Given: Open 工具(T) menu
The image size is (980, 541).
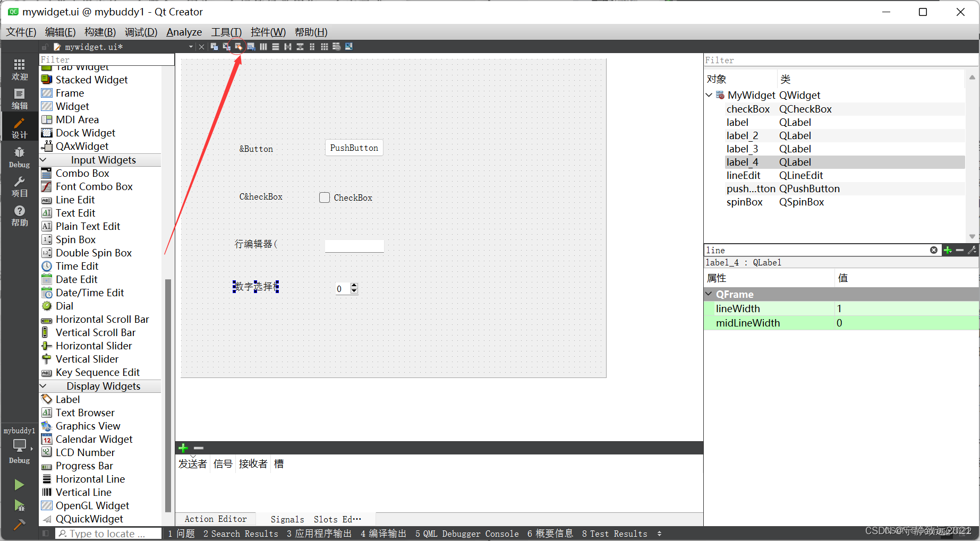Looking at the screenshot, I should tap(226, 32).
